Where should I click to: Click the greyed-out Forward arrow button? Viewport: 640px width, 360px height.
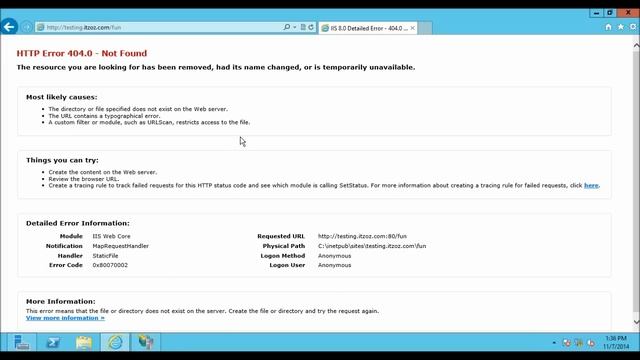27,27
